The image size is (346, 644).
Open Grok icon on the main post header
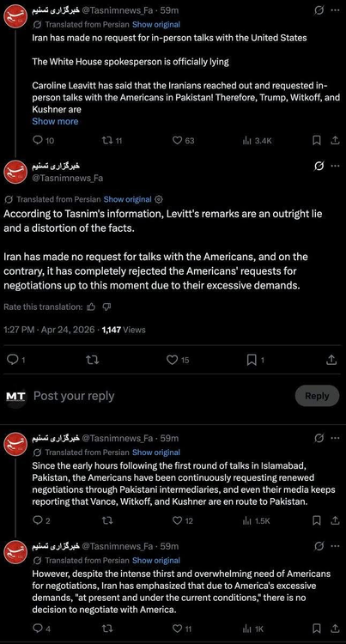(x=318, y=166)
